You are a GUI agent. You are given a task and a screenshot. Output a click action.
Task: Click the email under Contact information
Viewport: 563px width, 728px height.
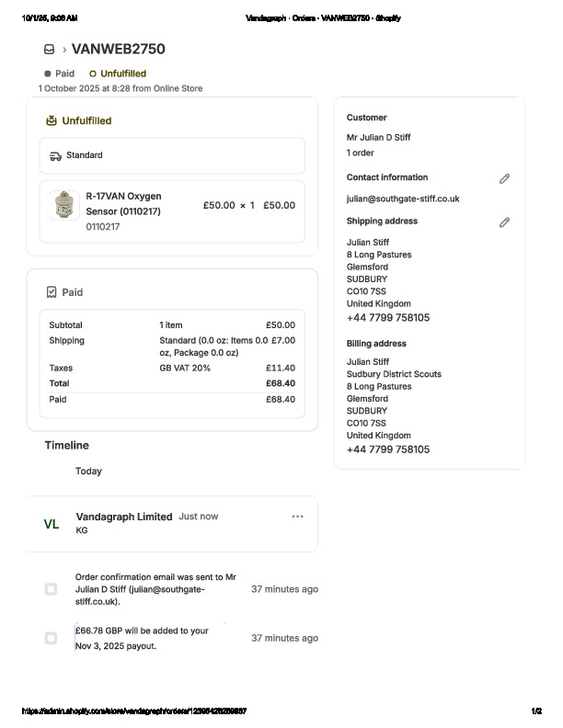[402, 199]
